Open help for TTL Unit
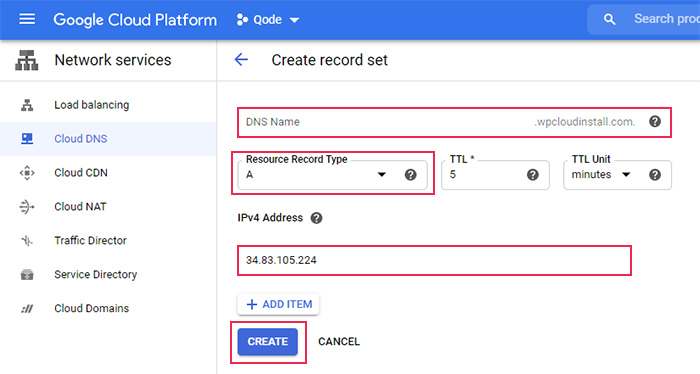Image resolution: width=700 pixels, height=374 pixels. tap(655, 175)
